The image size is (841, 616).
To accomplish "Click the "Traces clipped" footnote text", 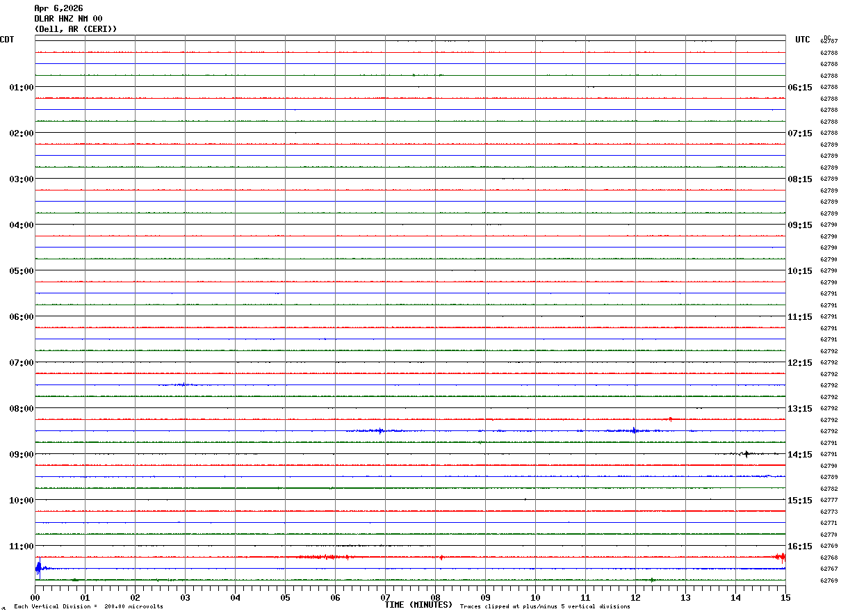I will (545, 607).
